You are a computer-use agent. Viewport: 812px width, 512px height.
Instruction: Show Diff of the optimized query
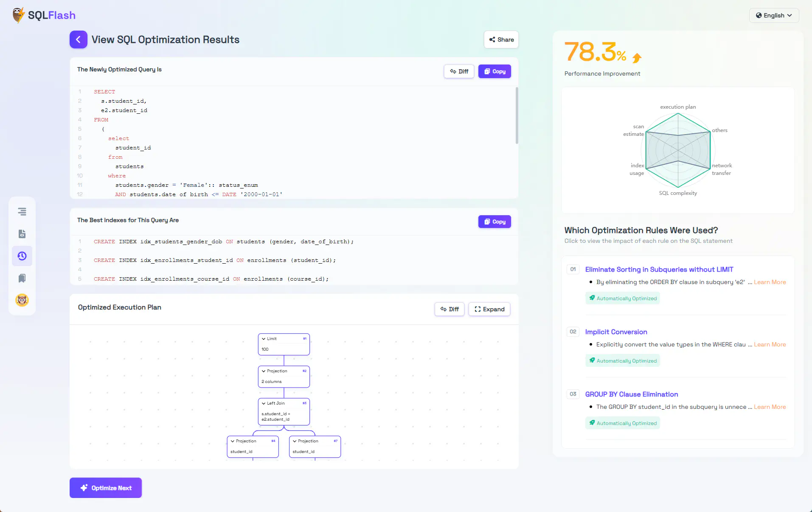(x=459, y=71)
